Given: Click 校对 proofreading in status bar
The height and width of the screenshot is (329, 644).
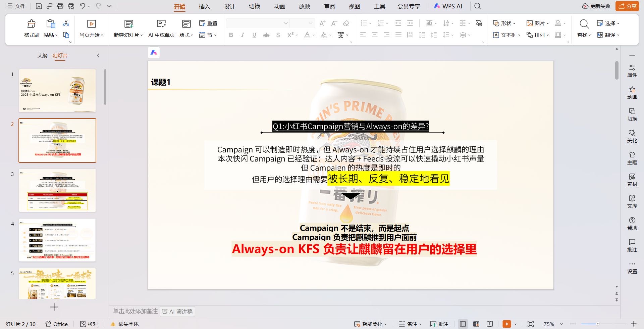Looking at the screenshot, I should click(x=89, y=324).
